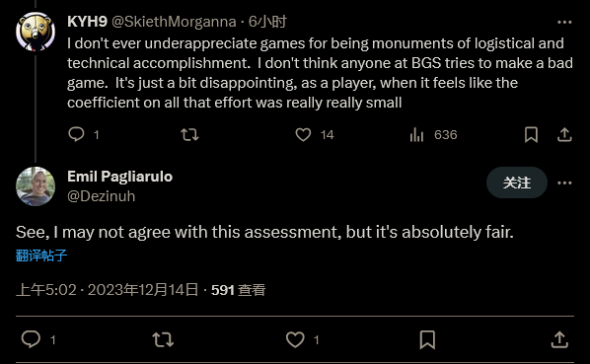Reply to KYH9's tweet via comment icon

click(x=76, y=134)
